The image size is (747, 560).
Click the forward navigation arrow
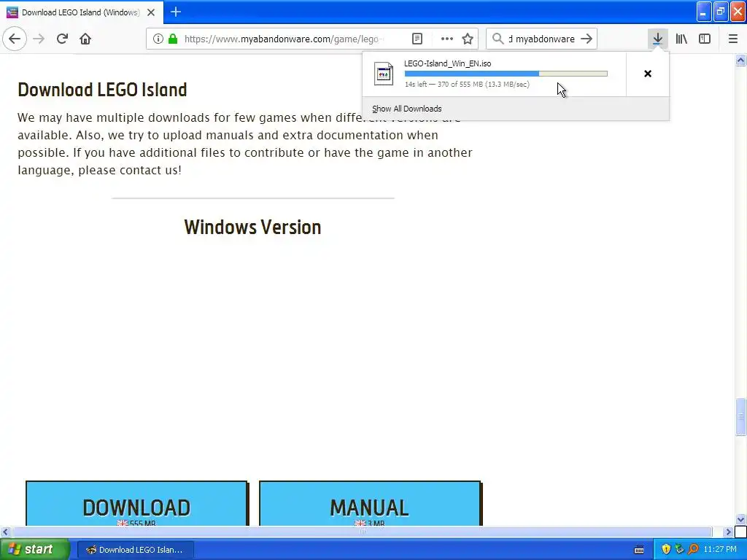tap(39, 39)
